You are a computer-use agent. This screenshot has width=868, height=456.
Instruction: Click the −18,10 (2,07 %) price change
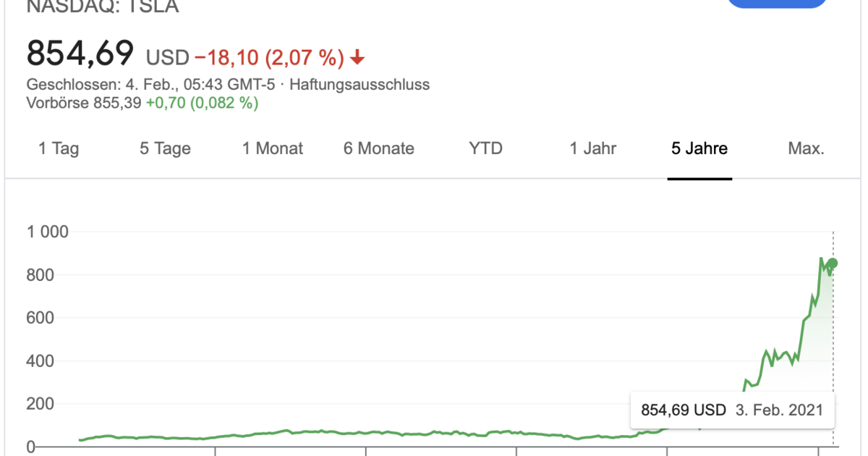(268, 56)
